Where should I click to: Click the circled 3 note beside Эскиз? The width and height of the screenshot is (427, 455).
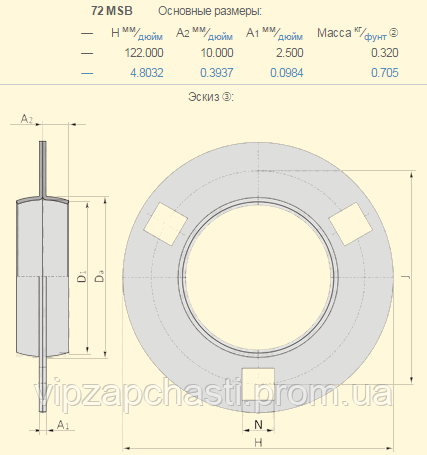point(227,97)
